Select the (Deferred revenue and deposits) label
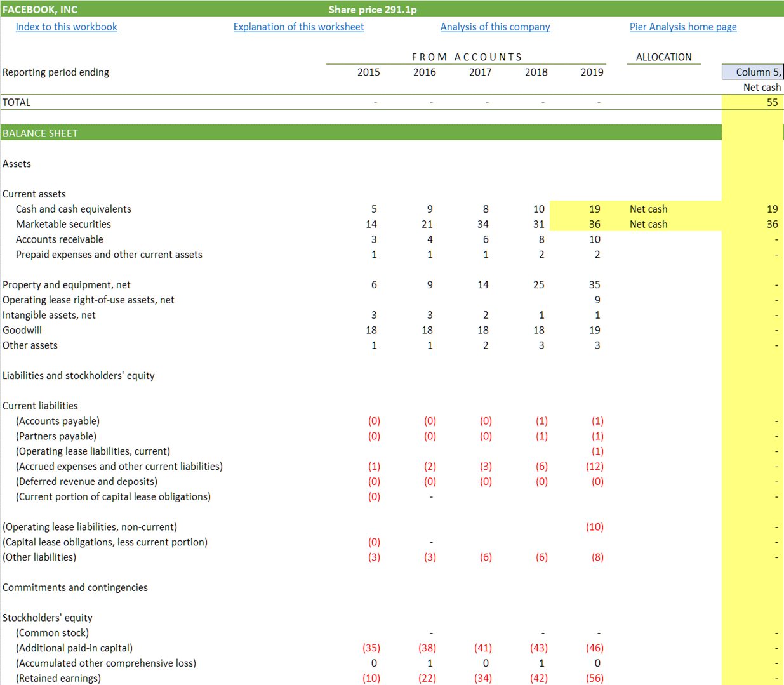Viewport: 784px width, 685px height. [86, 481]
